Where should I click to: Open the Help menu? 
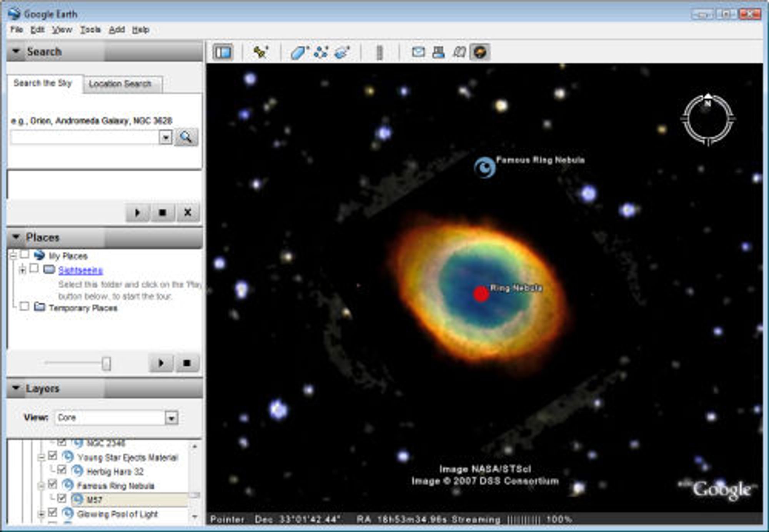(141, 30)
